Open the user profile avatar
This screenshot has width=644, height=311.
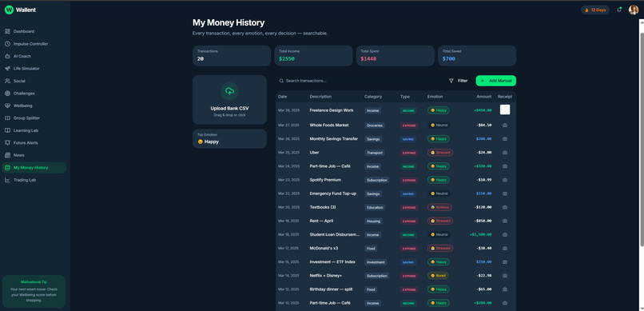634,10
